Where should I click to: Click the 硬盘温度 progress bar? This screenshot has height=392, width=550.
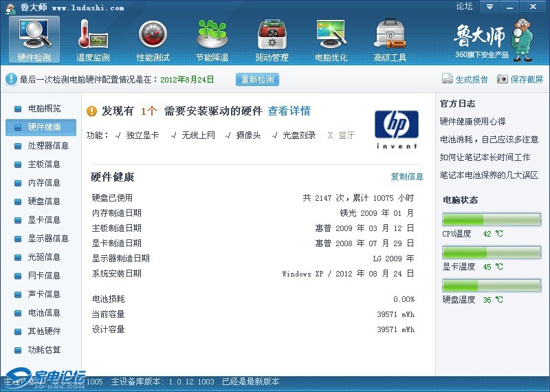[x=492, y=285]
